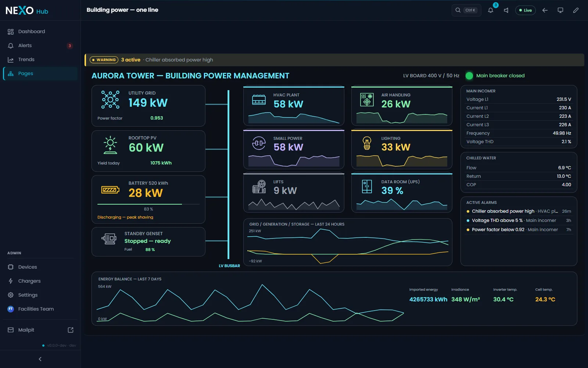Go back with the arrow icon
The image size is (588, 368).
(545, 10)
